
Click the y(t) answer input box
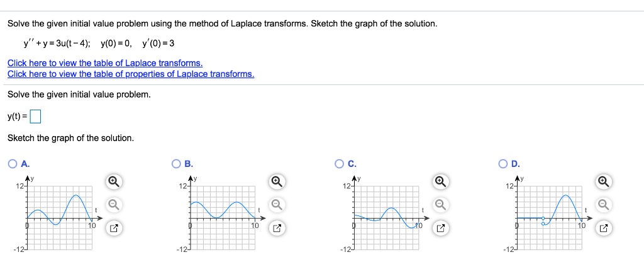(36, 117)
